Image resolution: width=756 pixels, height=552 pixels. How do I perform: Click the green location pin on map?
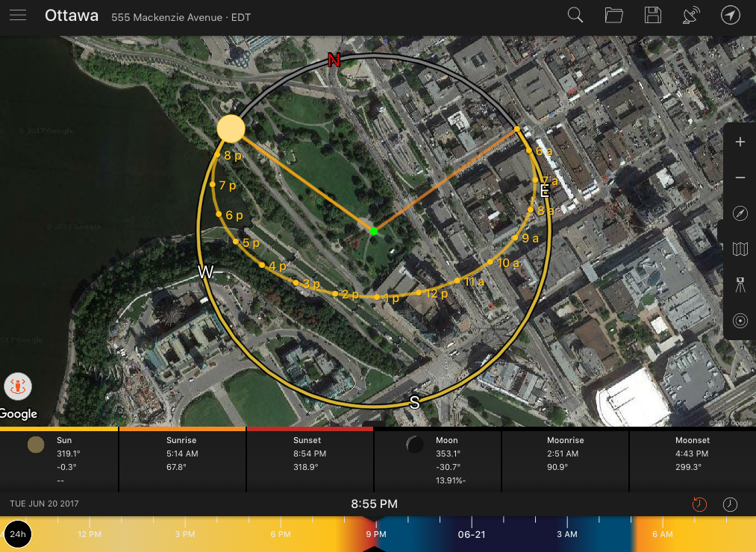coord(373,231)
